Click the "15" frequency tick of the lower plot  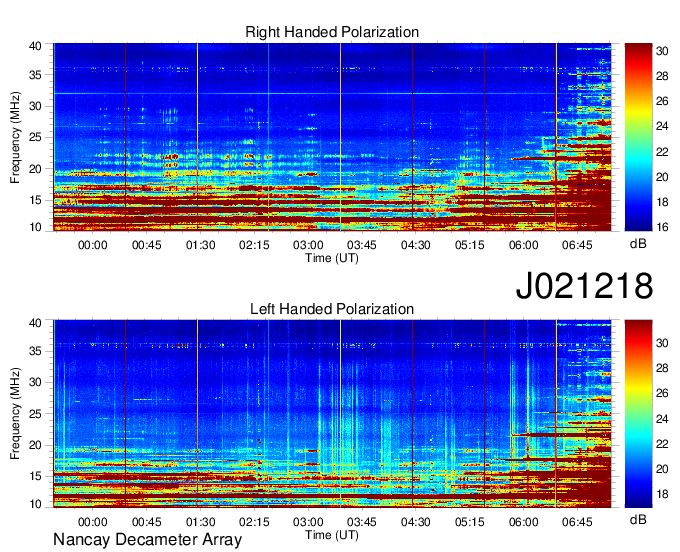tap(35, 476)
